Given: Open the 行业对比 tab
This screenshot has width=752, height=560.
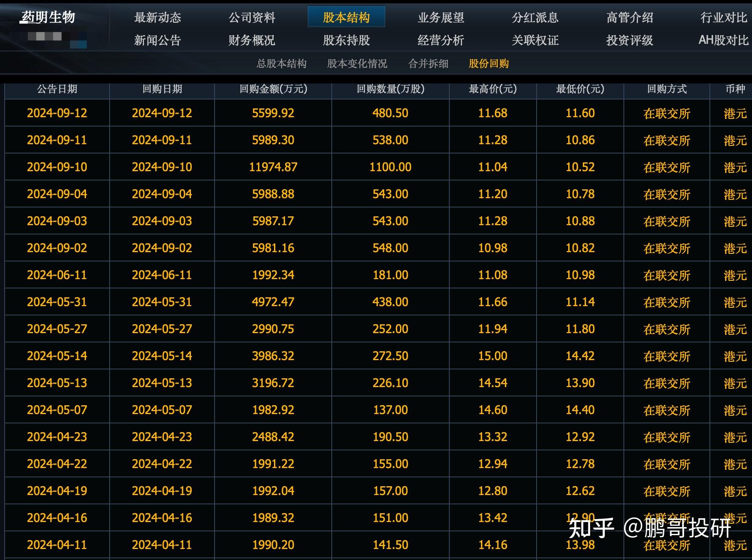Looking at the screenshot, I should 724,17.
